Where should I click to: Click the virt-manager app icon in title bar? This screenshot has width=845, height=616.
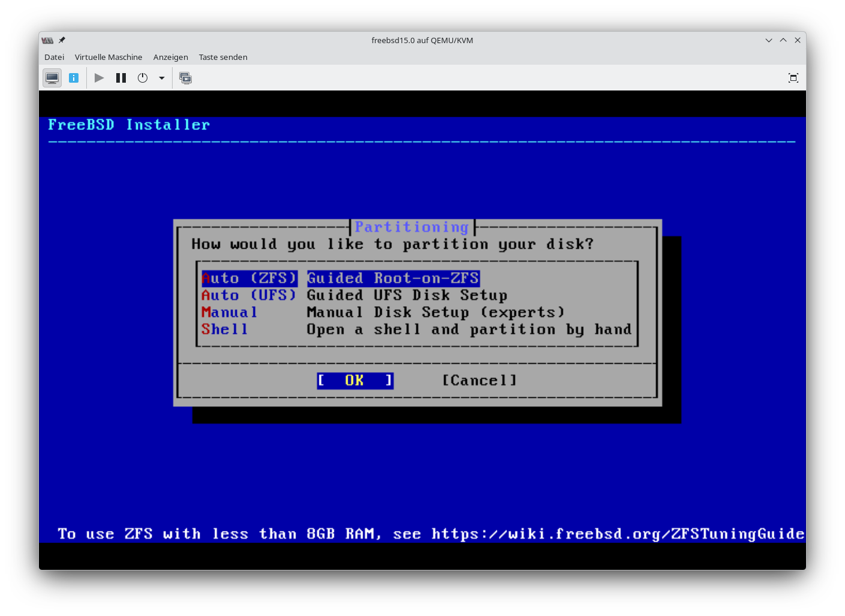point(47,40)
